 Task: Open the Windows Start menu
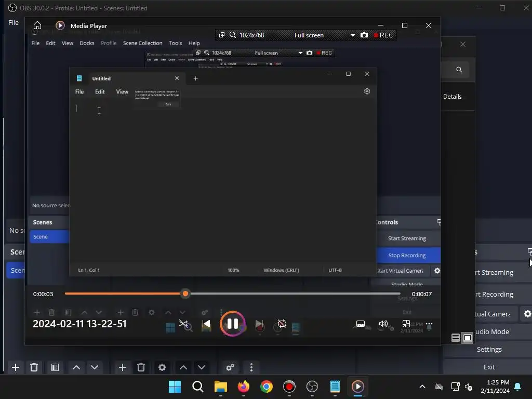175,387
